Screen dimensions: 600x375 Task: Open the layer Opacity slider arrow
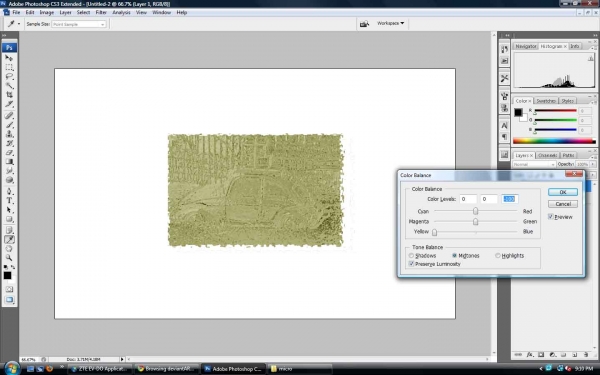593,164
